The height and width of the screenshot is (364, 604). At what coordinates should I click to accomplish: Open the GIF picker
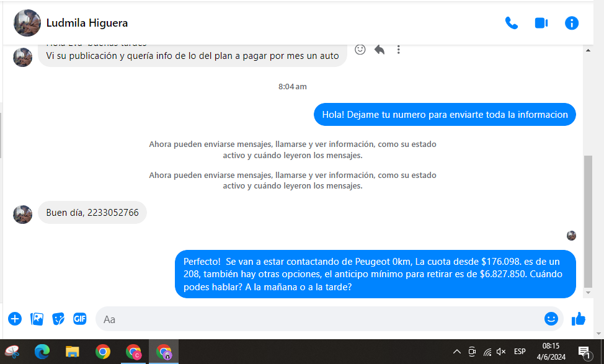[79, 319]
